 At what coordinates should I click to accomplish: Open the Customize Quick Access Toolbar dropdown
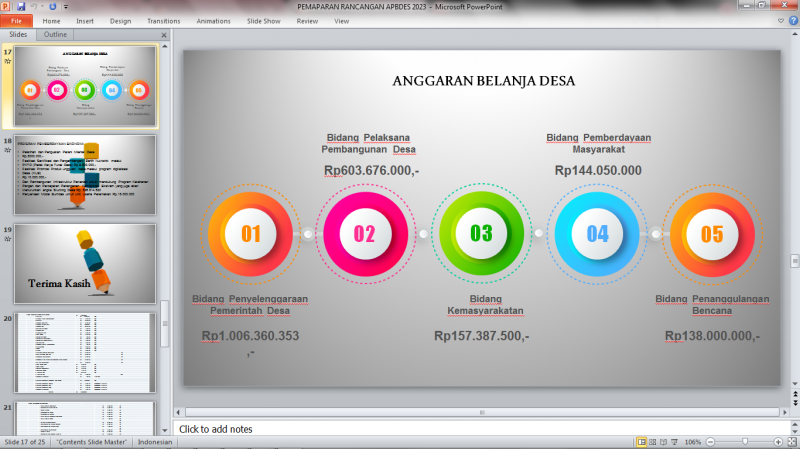pos(65,6)
